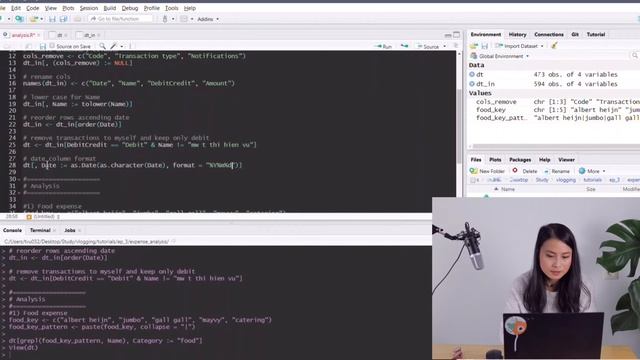Click the re-run previous code icon

[404, 46]
